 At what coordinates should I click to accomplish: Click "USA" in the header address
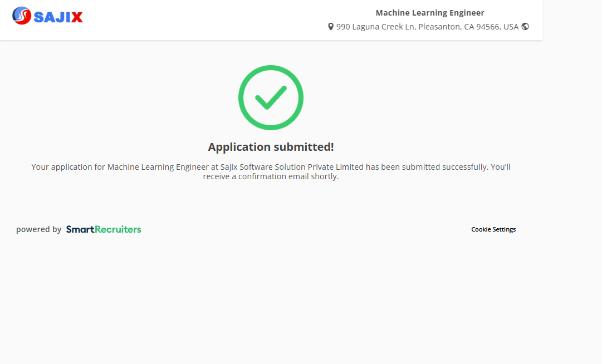pos(511,27)
